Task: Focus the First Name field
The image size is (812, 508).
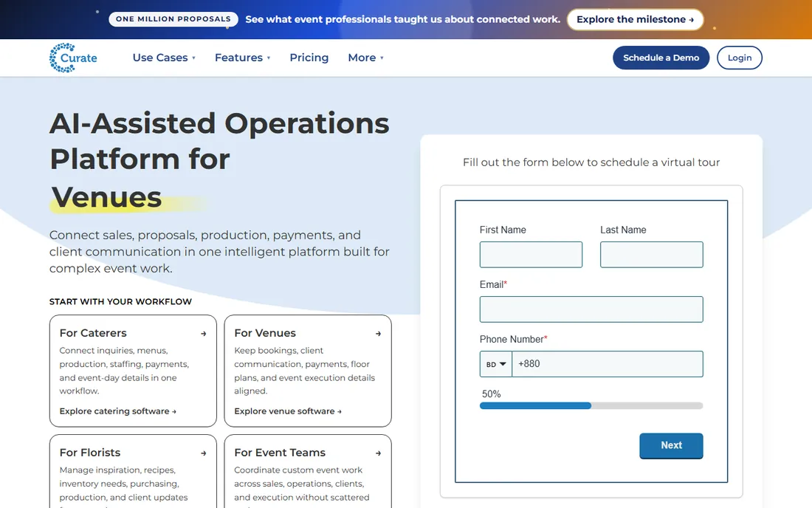Action: pos(531,255)
